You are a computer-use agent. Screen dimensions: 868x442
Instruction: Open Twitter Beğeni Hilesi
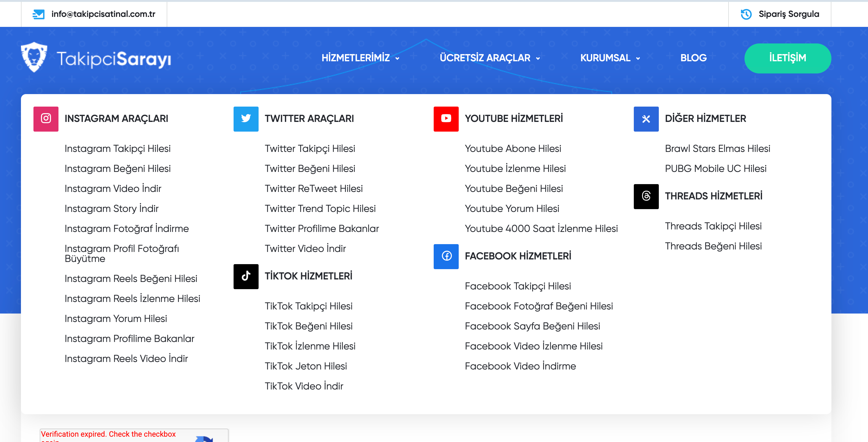point(310,168)
